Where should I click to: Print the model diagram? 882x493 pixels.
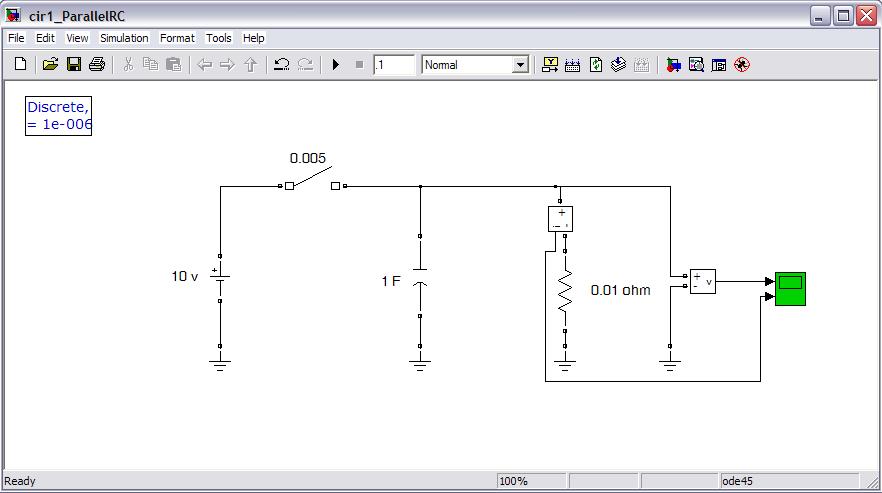pyautogui.click(x=97, y=65)
